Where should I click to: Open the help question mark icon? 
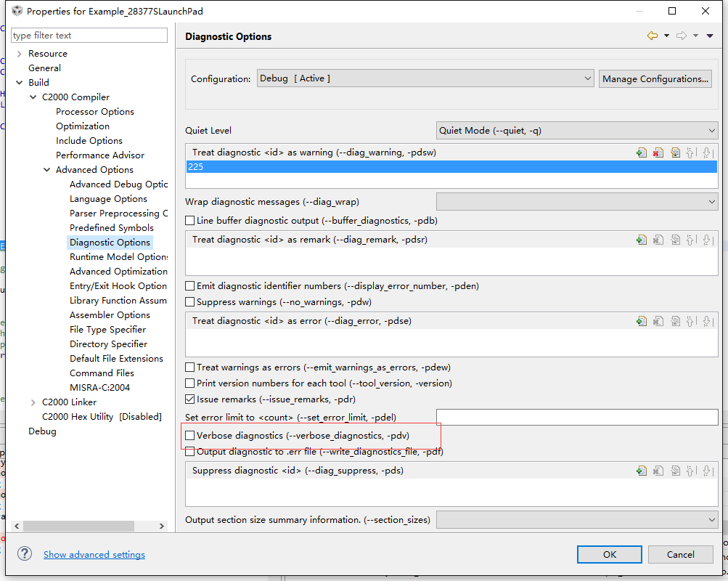(x=25, y=554)
